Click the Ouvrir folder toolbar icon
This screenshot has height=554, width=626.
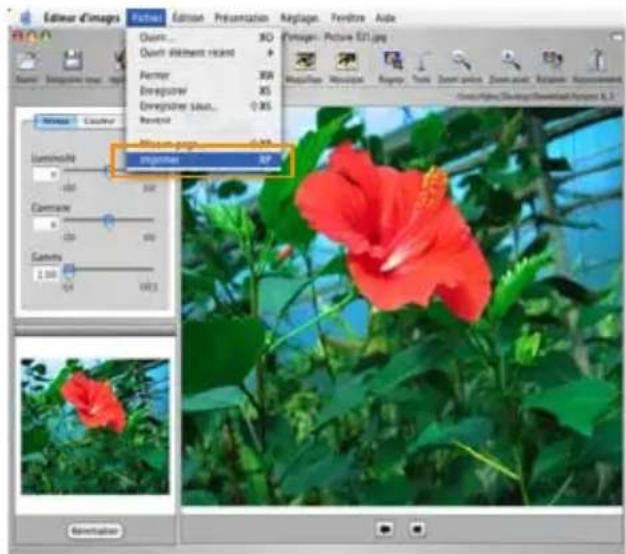pyautogui.click(x=26, y=61)
